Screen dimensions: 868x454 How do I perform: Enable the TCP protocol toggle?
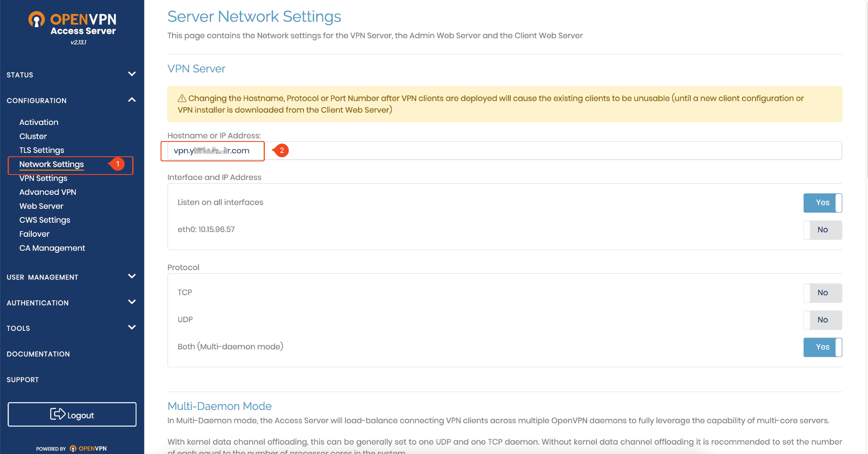[x=822, y=293]
